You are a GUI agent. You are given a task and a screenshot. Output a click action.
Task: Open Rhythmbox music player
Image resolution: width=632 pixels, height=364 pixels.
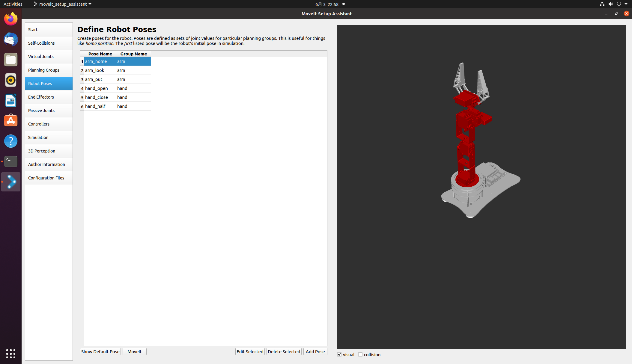coord(11,80)
